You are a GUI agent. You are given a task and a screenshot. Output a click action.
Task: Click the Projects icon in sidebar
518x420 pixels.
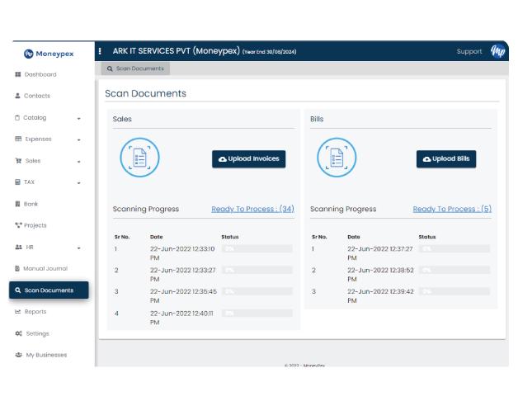click(x=18, y=225)
